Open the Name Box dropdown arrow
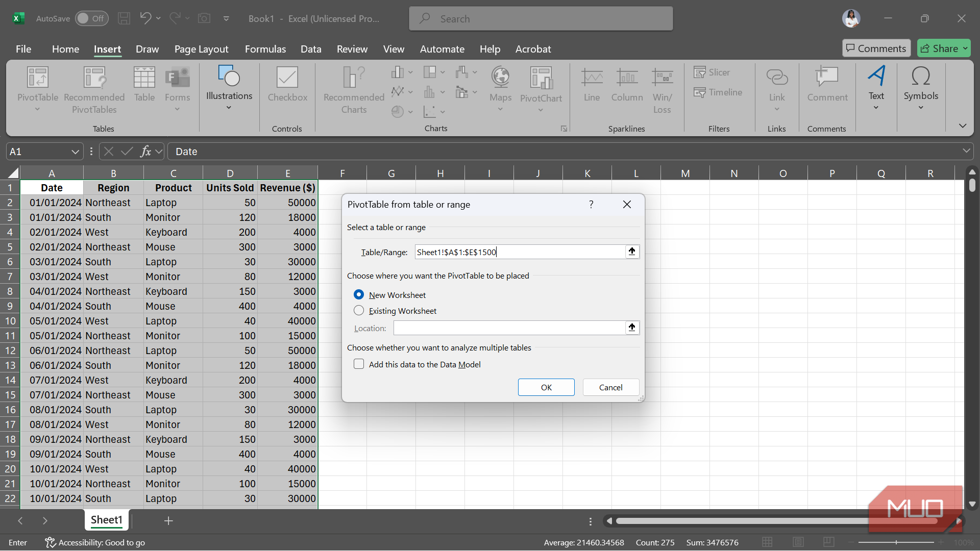 75,152
